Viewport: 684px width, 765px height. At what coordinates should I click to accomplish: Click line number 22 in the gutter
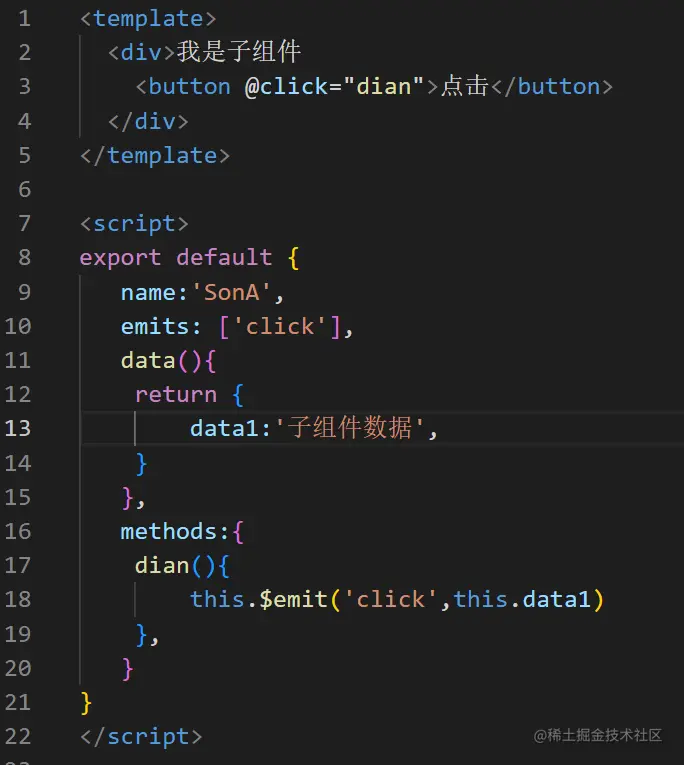pos(18,736)
